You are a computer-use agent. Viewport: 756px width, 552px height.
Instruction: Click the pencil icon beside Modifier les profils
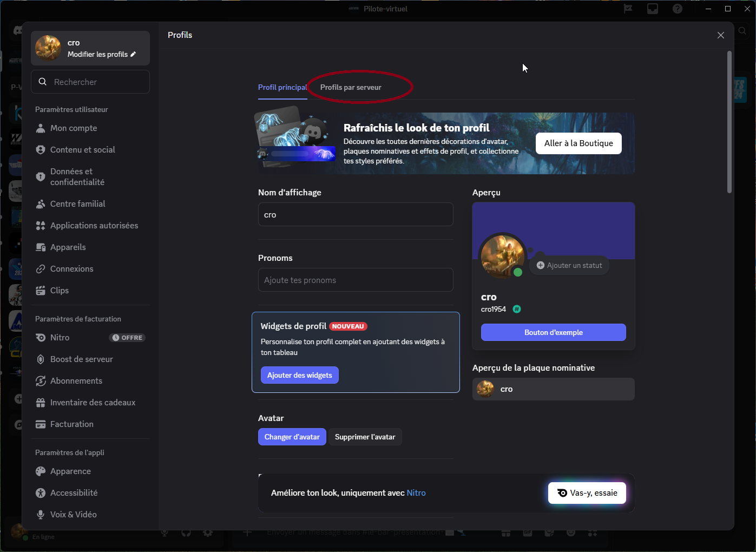pyautogui.click(x=133, y=54)
